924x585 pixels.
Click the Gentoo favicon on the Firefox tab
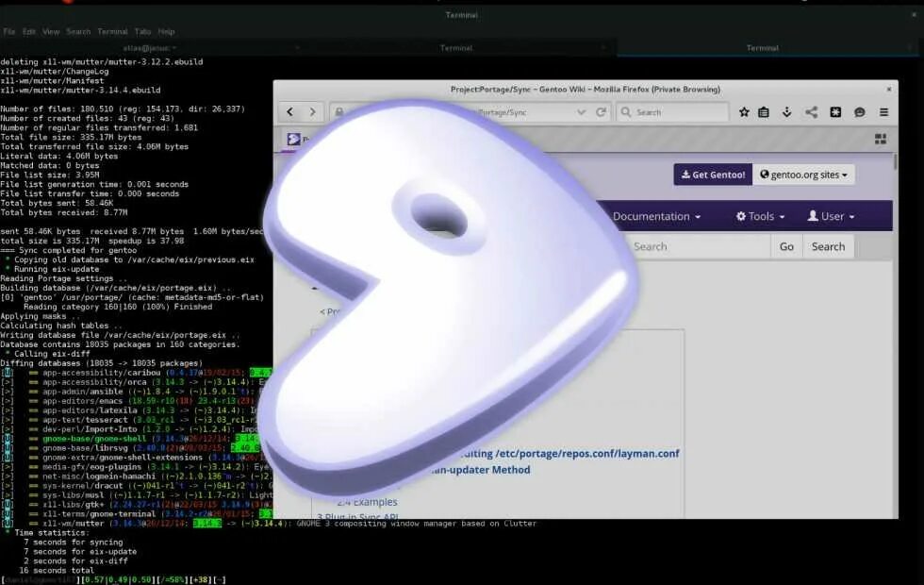tap(293, 140)
